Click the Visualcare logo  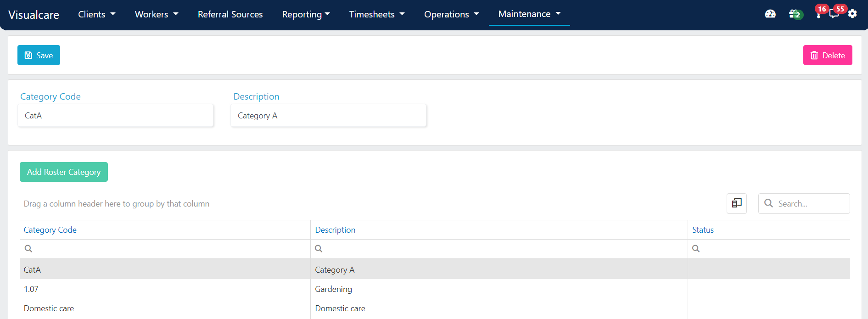click(34, 15)
